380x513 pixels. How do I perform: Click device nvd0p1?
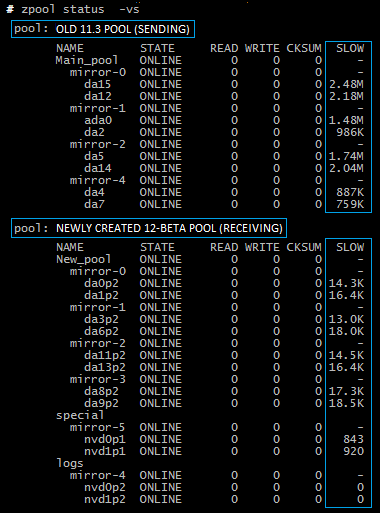(x=105, y=439)
